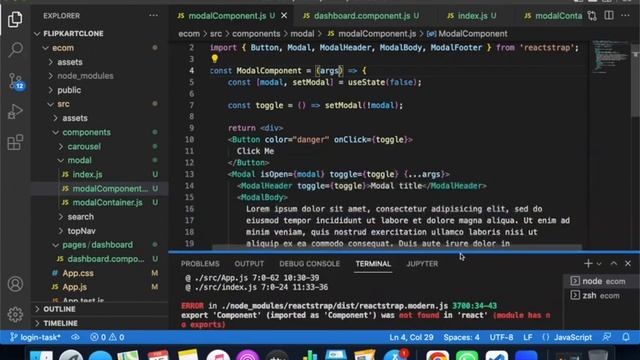Open the Extensions view

click(15, 142)
